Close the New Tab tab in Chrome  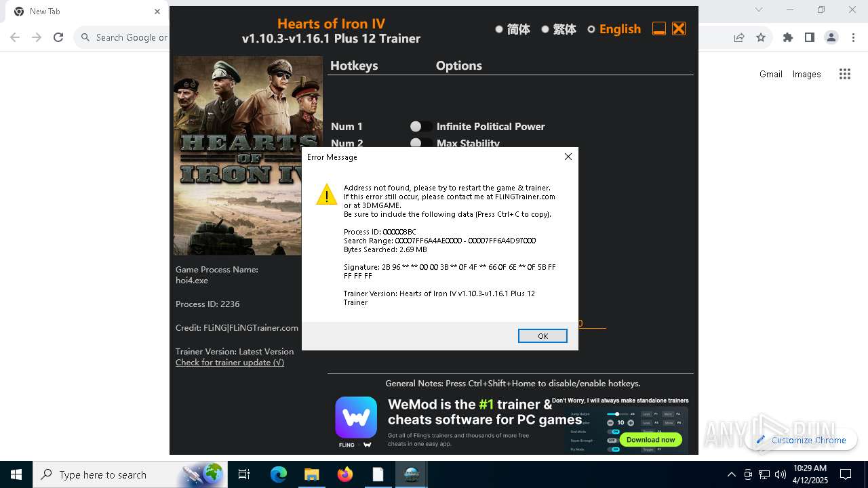(157, 12)
